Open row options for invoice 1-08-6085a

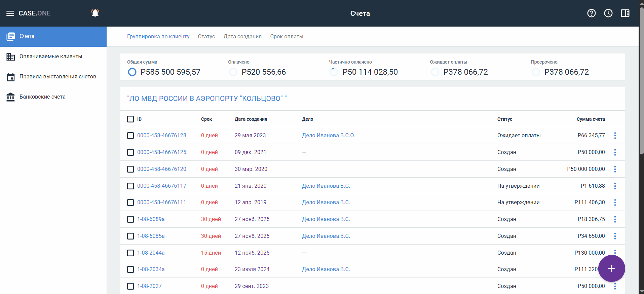pyautogui.click(x=615, y=236)
